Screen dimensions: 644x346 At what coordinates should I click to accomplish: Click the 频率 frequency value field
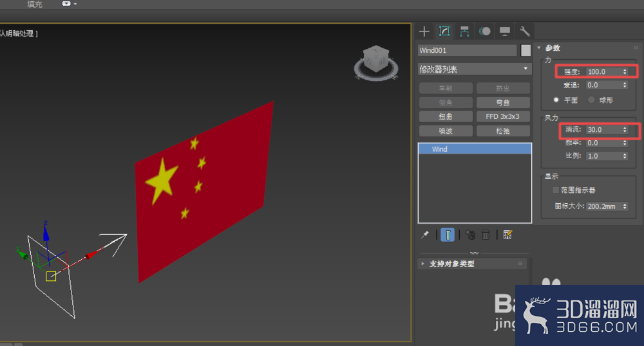604,143
